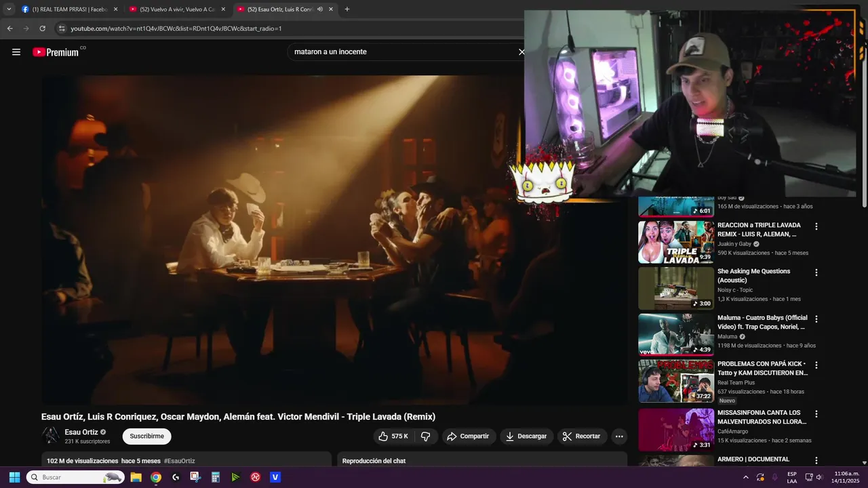Open 'Maluma - Cuatro Babys' video title
The height and width of the screenshot is (488, 868).
click(x=763, y=322)
